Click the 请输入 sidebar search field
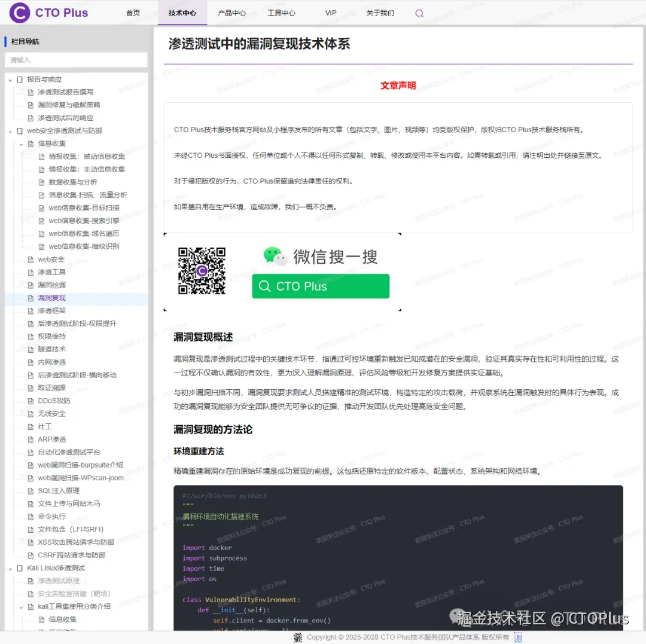 (x=76, y=60)
